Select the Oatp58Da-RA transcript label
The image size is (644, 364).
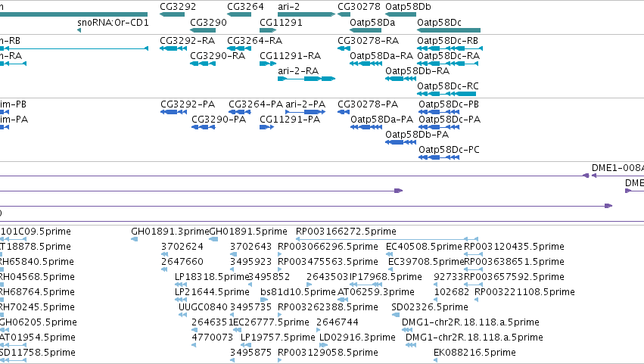(x=381, y=55)
